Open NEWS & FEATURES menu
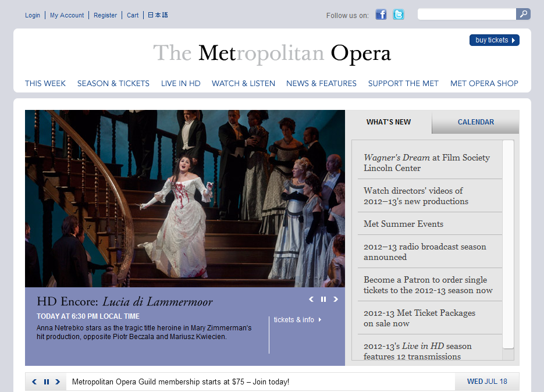The height and width of the screenshot is (392, 544). point(321,83)
